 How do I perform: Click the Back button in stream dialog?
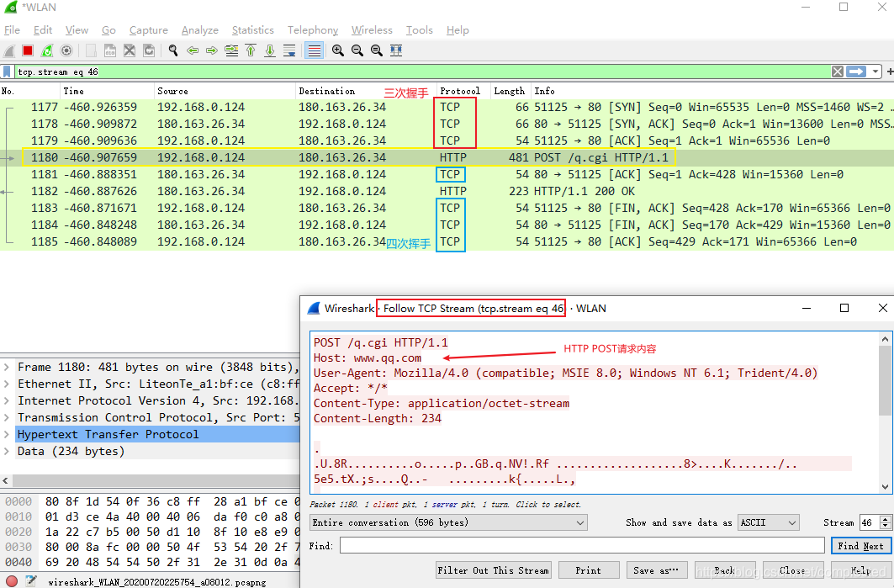[x=725, y=570]
